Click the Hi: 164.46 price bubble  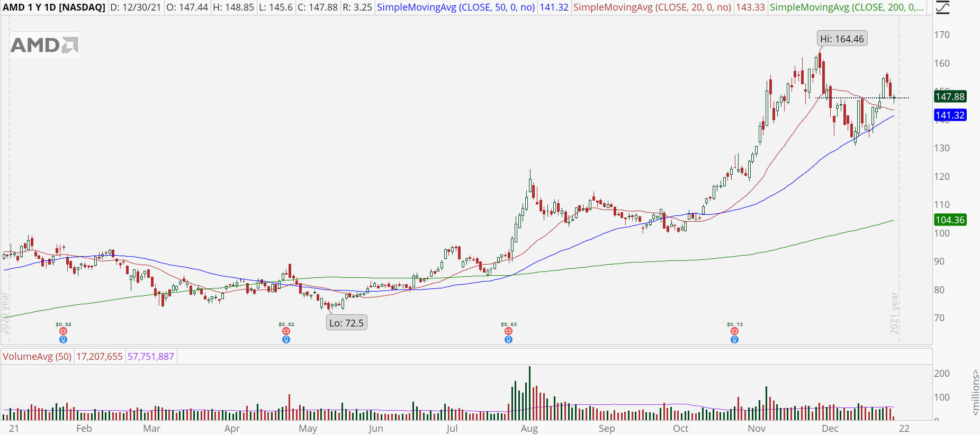pos(842,39)
